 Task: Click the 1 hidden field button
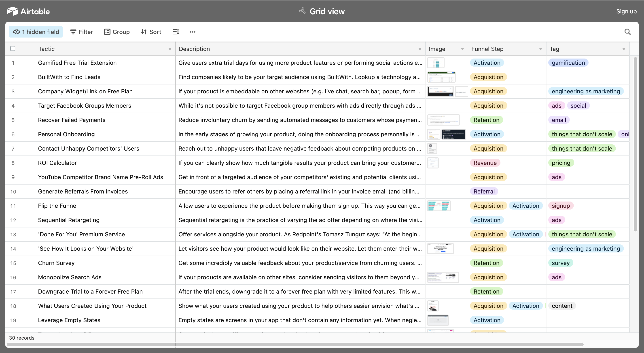pyautogui.click(x=36, y=31)
